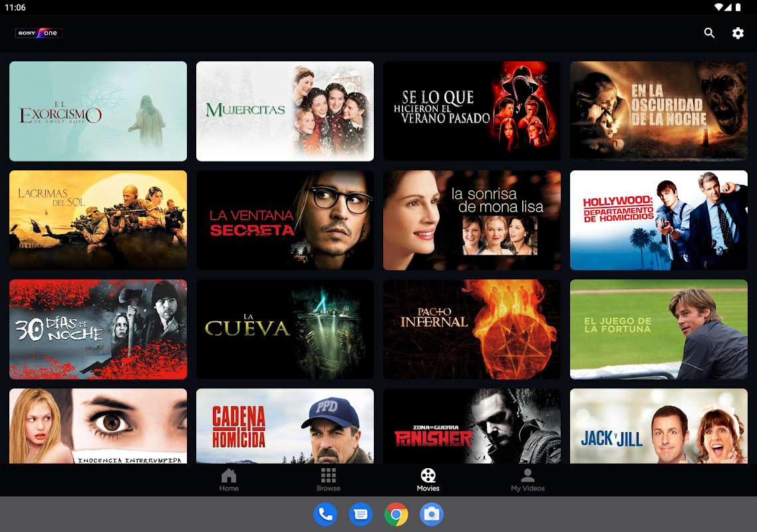Open Se Lo Que Hicieron El Verano Pasado
Viewport: 757px width, 532px height.
[x=472, y=111]
